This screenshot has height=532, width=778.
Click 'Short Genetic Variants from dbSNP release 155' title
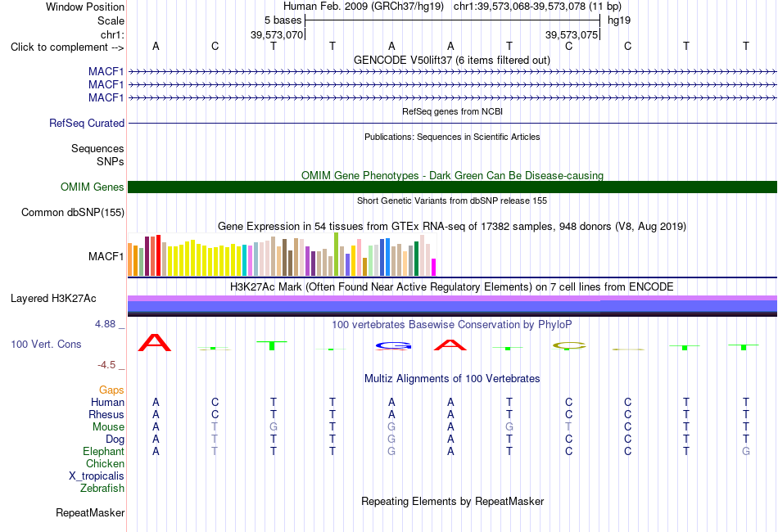point(451,201)
